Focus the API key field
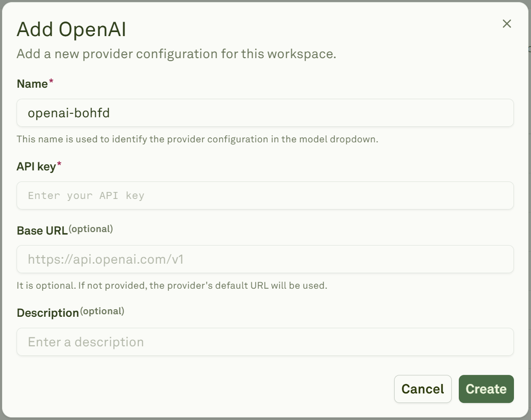Viewport: 531px width, 420px height. pyautogui.click(x=265, y=195)
